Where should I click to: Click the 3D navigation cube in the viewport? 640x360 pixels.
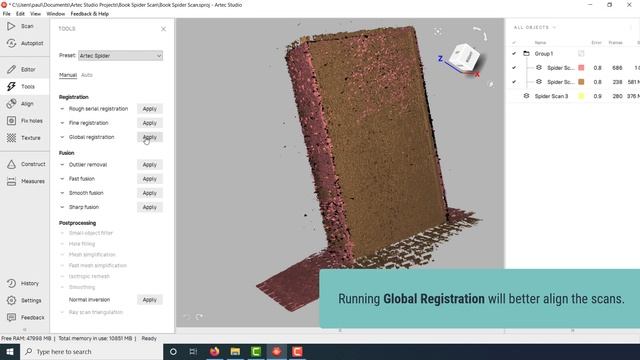(464, 58)
